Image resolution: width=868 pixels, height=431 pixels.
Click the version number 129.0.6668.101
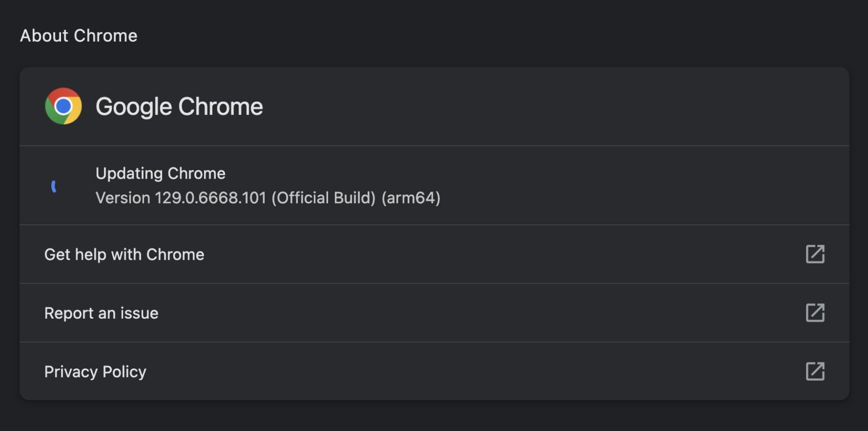click(211, 198)
